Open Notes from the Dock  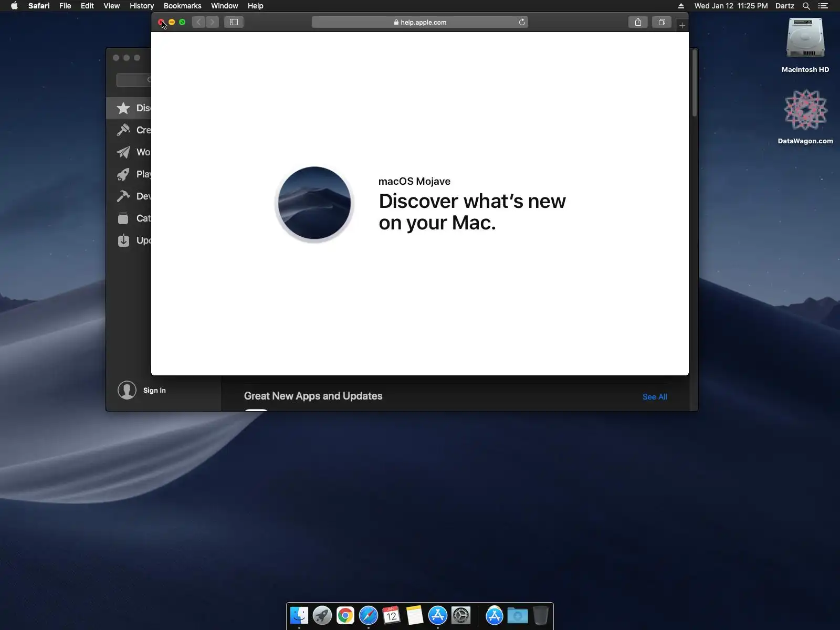(x=415, y=615)
